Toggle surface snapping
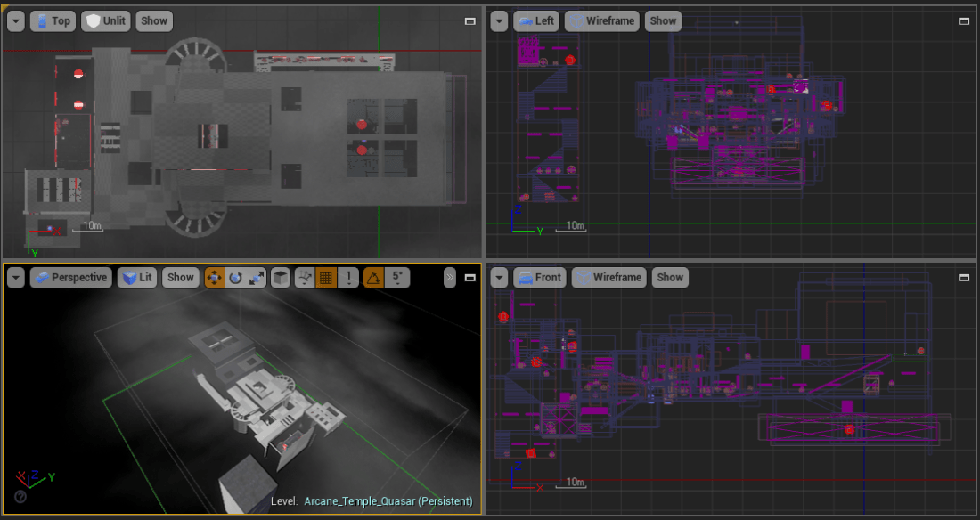This screenshot has height=520, width=980. pyautogui.click(x=303, y=277)
